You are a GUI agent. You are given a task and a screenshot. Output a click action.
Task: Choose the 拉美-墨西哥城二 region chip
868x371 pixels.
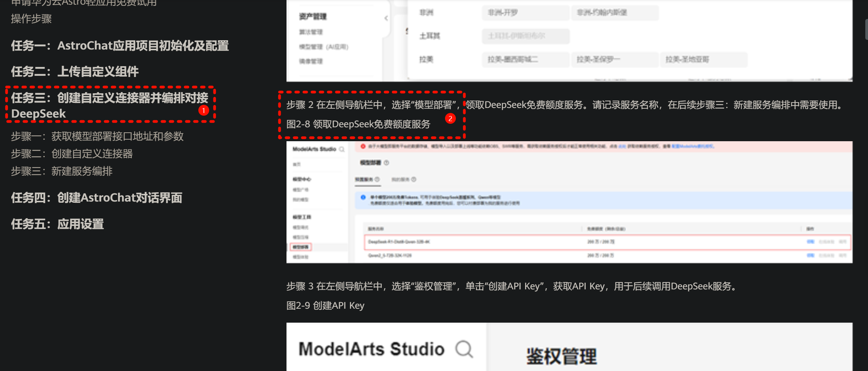[x=526, y=60]
